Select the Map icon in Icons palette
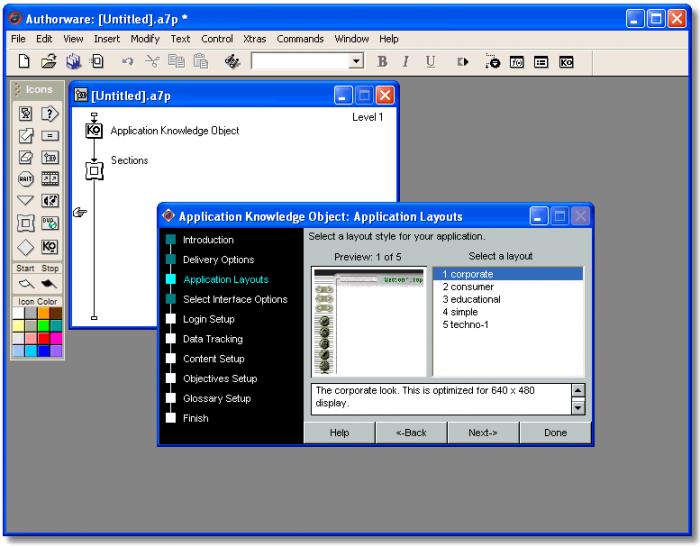The height and width of the screenshot is (547, 700). [50, 157]
